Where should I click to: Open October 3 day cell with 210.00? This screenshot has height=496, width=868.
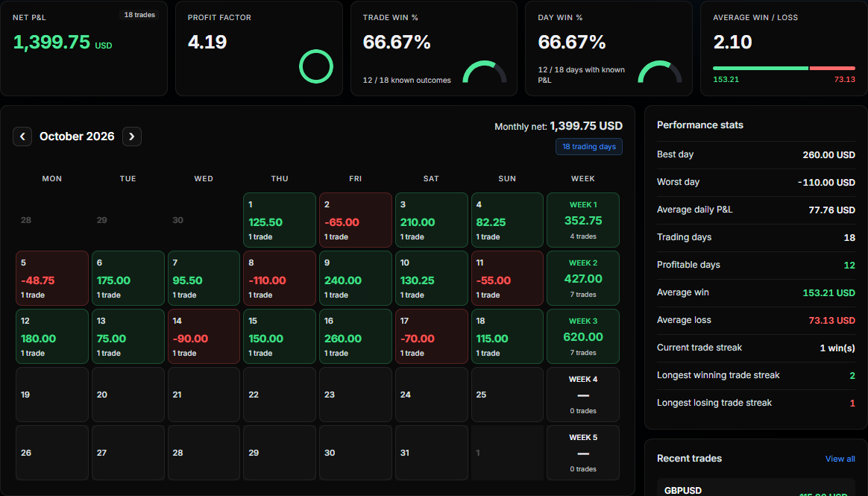(x=431, y=220)
